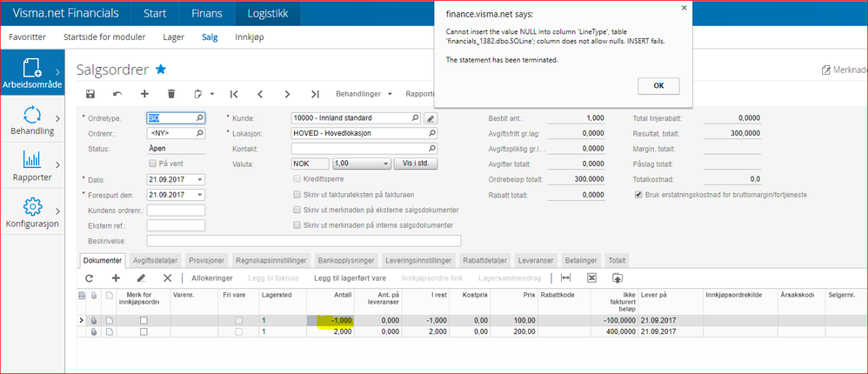Screen dimensions: 868x374
Task: Click the Vis i std. button
Action: pyautogui.click(x=416, y=164)
